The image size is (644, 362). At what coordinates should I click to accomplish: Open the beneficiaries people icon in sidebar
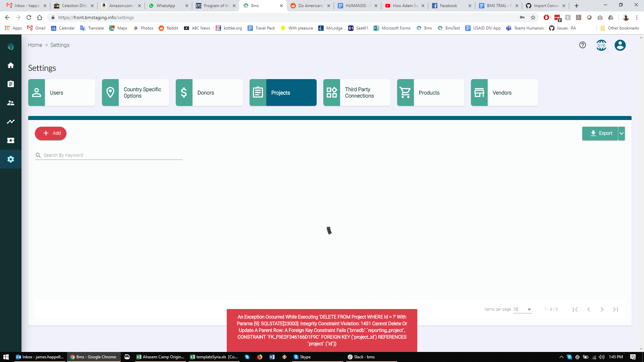tap(11, 103)
